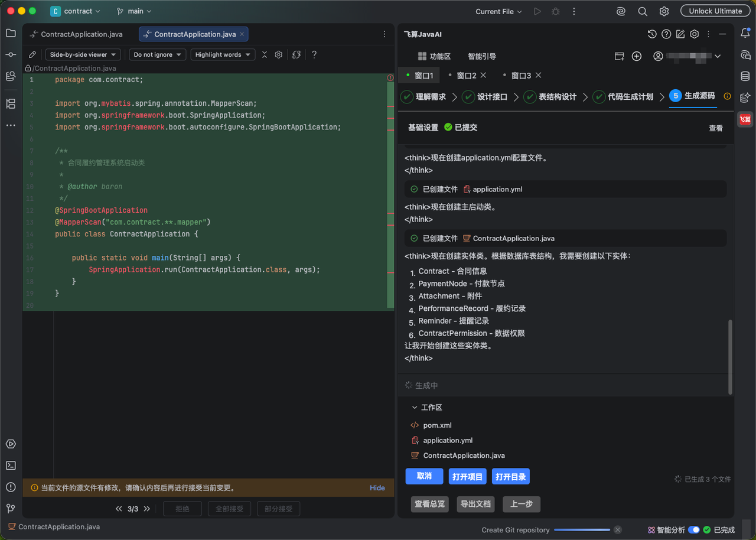Screen dimensions: 756x540
Task: Open the Problems tool window icon
Action: pyautogui.click(x=11, y=487)
